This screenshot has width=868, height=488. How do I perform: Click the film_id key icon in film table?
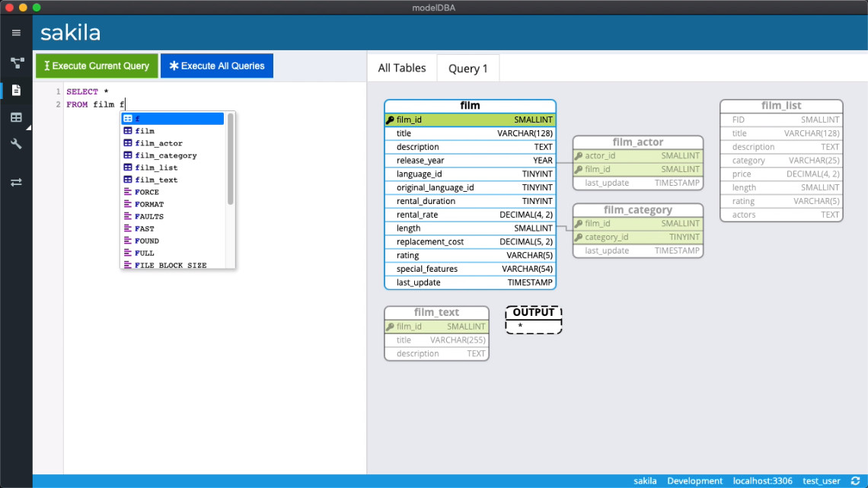(390, 120)
